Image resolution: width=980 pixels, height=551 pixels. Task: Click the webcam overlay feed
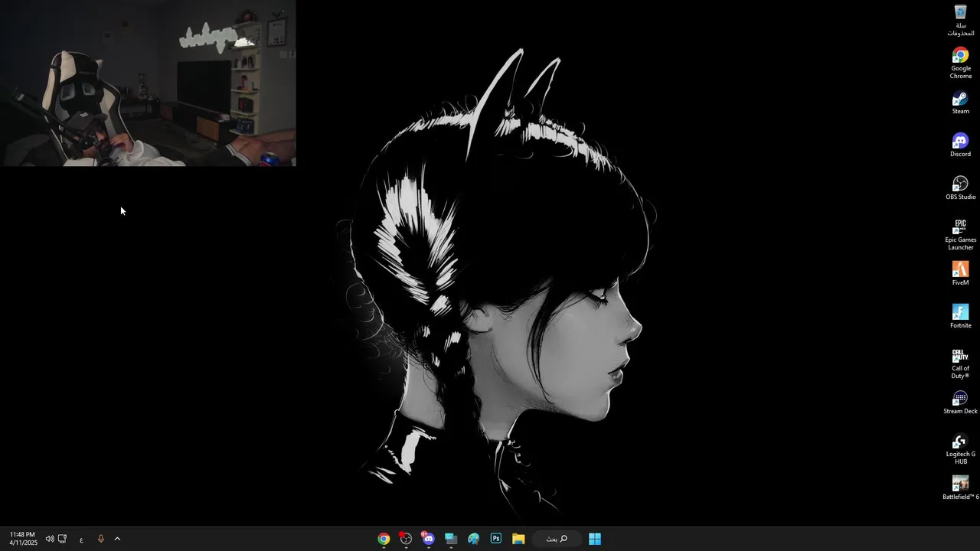coord(148,83)
